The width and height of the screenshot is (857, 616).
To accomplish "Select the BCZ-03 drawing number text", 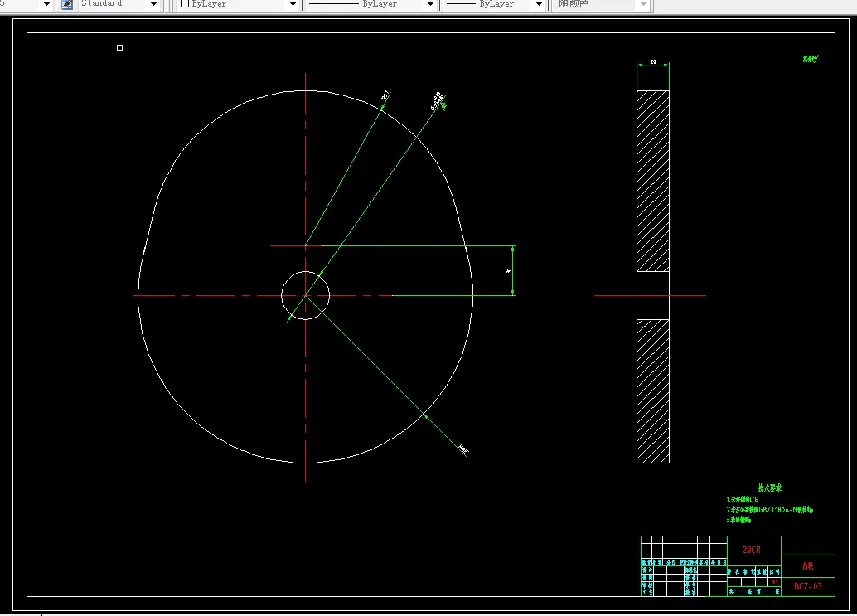I will pyautogui.click(x=808, y=586).
